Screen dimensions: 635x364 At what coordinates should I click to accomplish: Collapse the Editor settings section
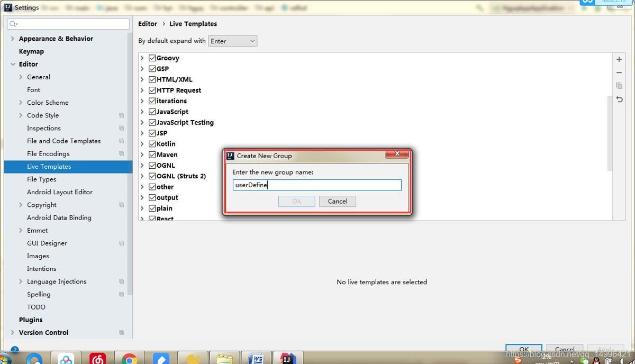pos(13,64)
